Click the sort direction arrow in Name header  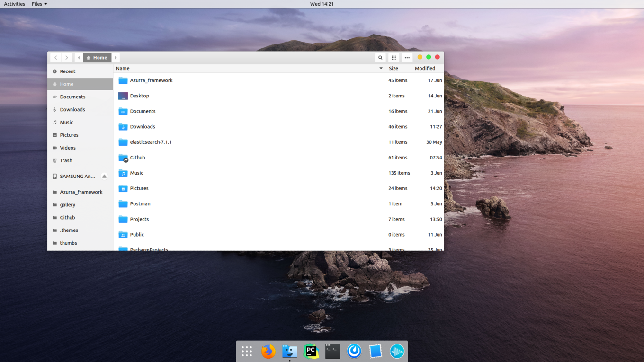point(381,69)
